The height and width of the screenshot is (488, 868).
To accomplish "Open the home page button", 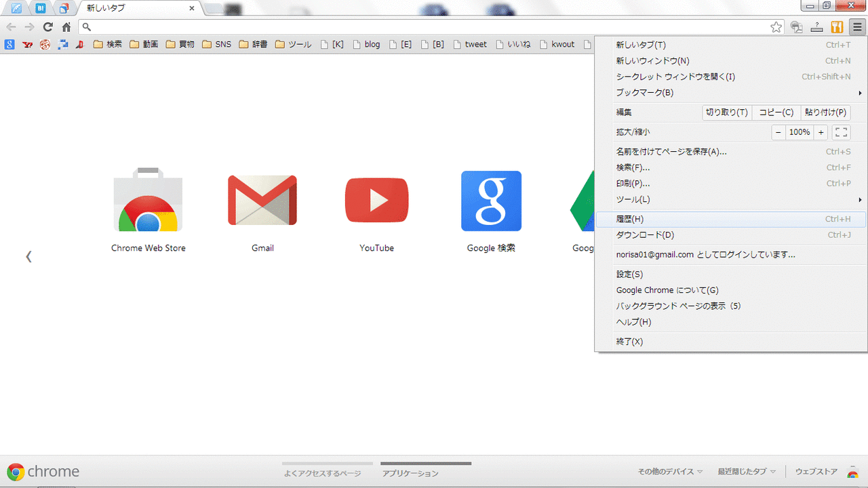I will point(66,27).
